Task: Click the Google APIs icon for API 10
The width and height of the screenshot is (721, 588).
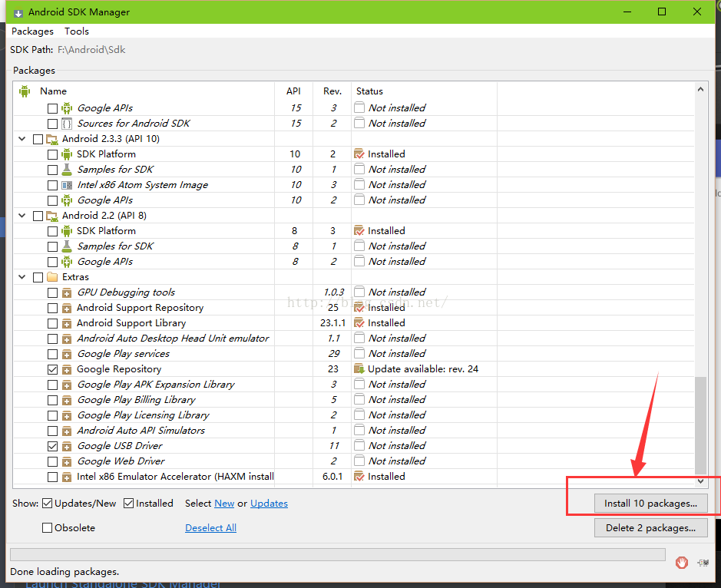Action: pos(67,200)
